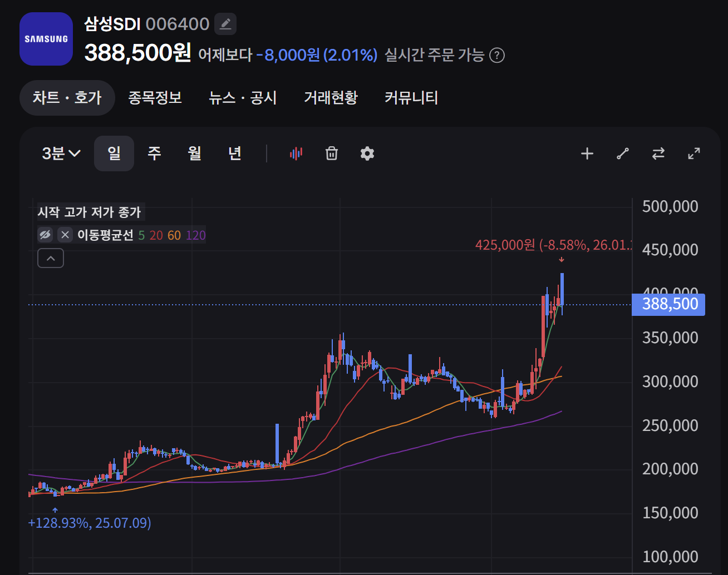Click the 시작 고가 저가 종가 label
Image resolution: width=728 pixels, height=575 pixels.
click(89, 212)
